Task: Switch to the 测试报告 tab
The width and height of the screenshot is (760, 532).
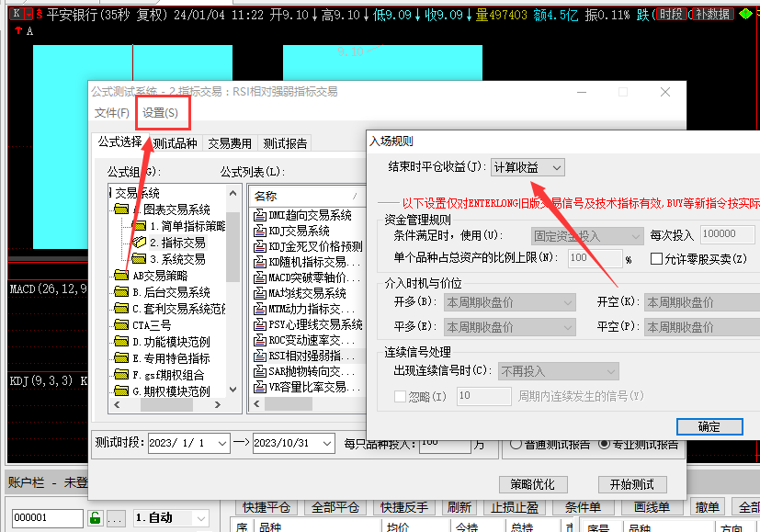Action: pyautogui.click(x=285, y=143)
